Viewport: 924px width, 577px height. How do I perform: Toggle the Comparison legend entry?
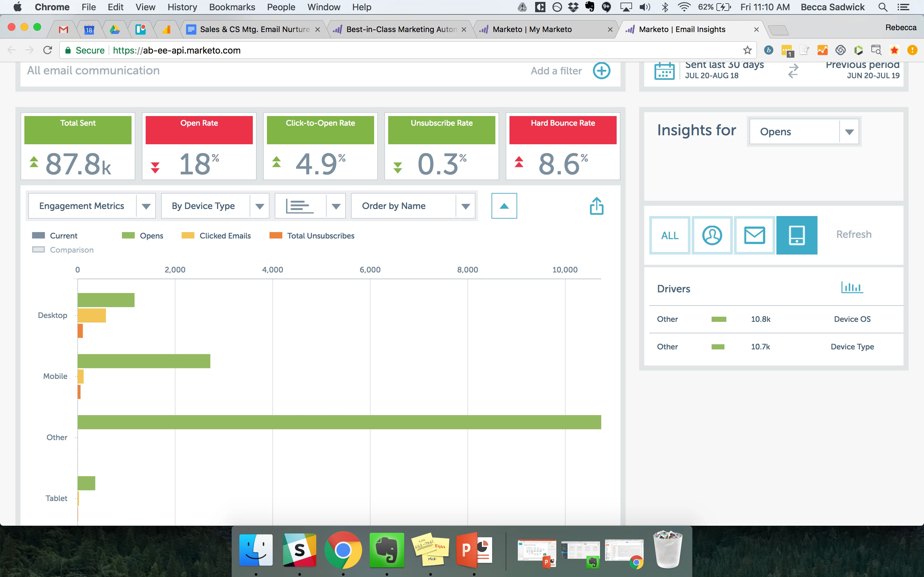[x=72, y=250]
